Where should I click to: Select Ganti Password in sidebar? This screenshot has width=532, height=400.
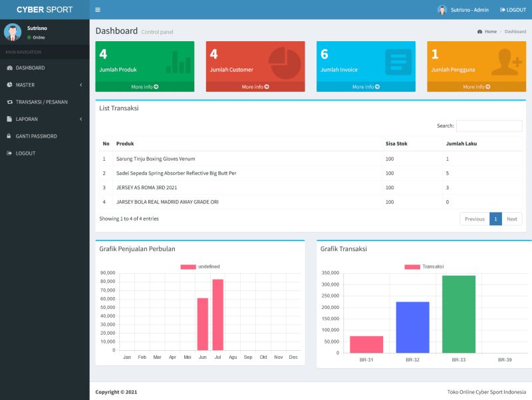click(45, 136)
